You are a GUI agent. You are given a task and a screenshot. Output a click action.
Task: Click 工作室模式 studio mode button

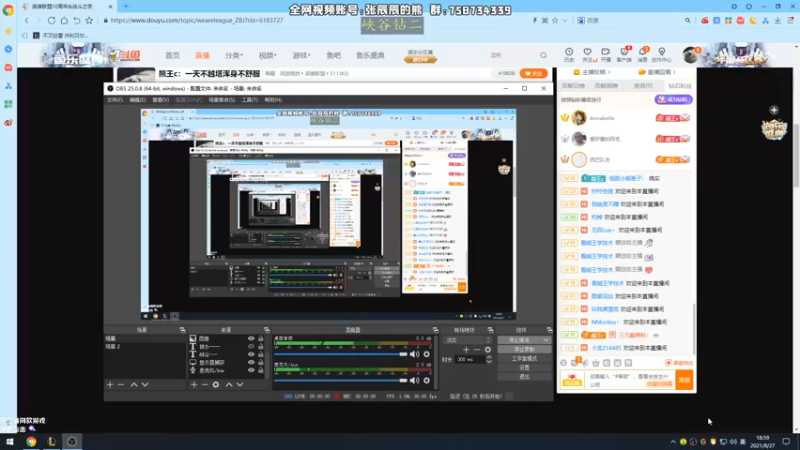tap(524, 359)
